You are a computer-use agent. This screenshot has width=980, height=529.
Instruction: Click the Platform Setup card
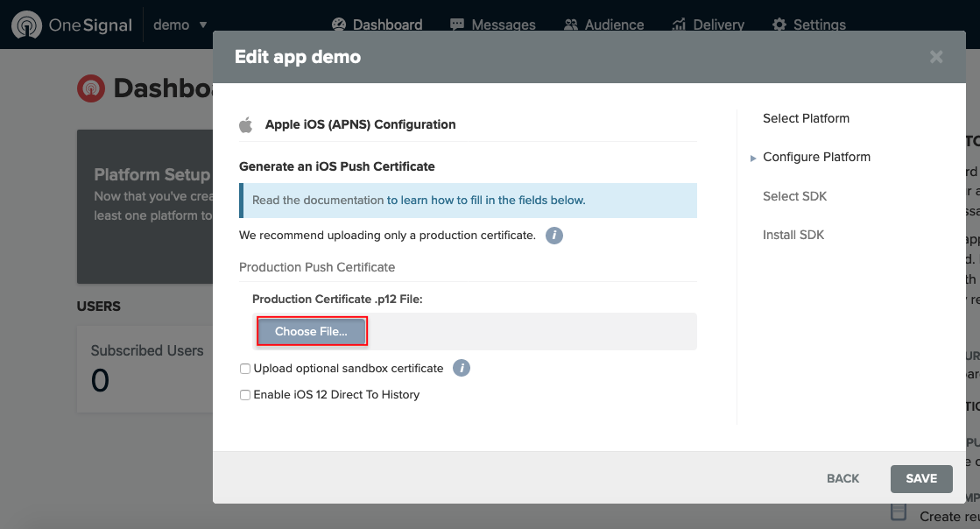(x=145, y=207)
